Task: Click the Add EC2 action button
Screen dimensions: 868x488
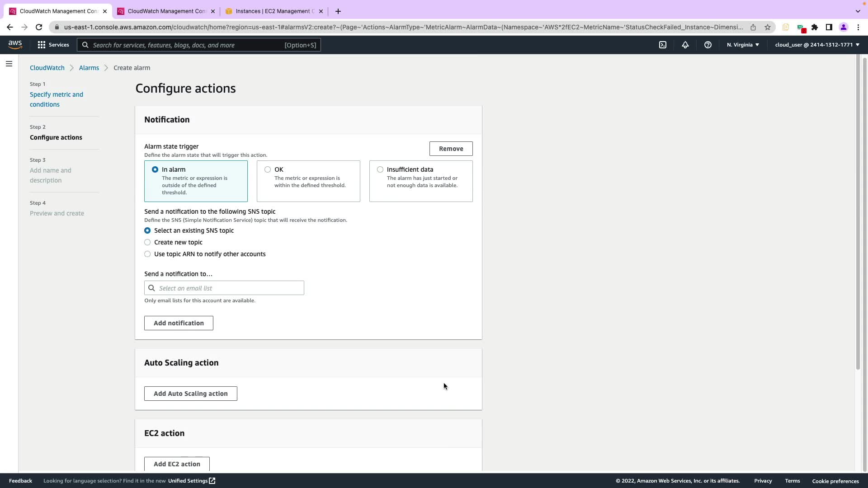Action: click(x=177, y=464)
